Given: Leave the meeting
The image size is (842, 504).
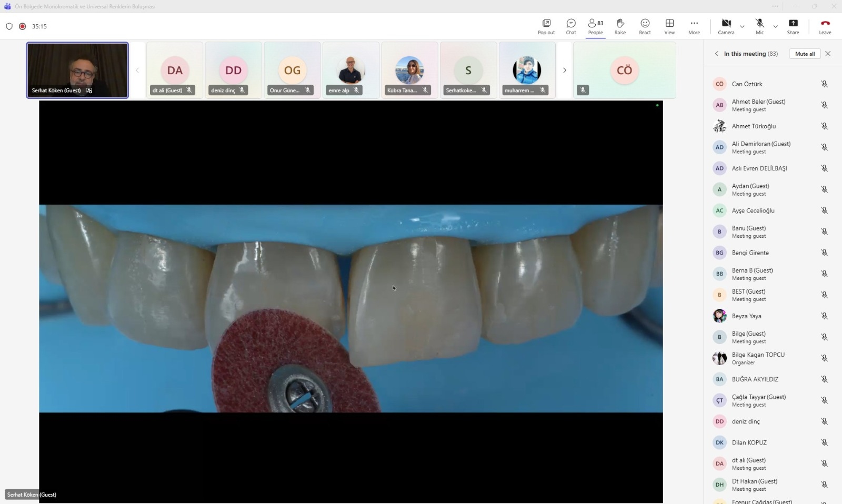Looking at the screenshot, I should 825,26.
